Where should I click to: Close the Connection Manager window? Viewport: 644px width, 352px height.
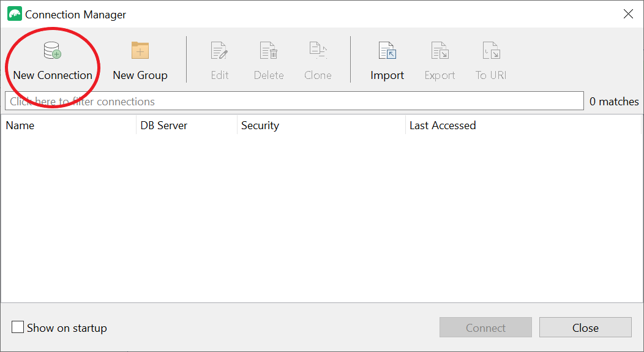click(628, 14)
